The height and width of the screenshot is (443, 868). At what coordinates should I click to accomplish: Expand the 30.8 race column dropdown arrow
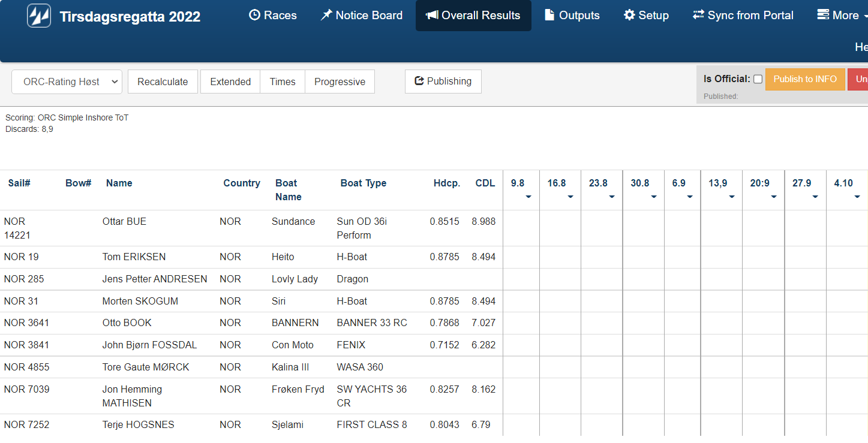point(654,197)
